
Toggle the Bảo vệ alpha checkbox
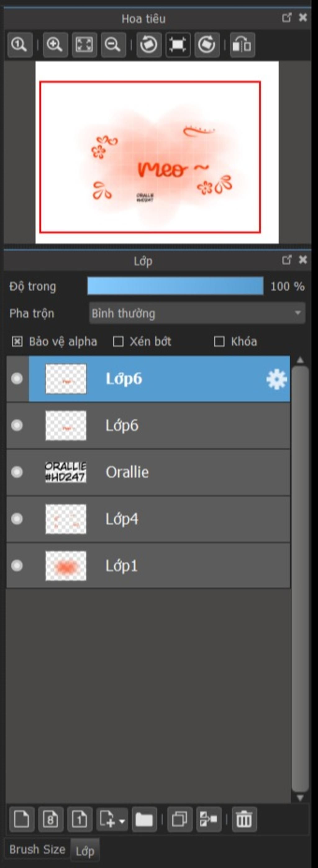(x=17, y=342)
